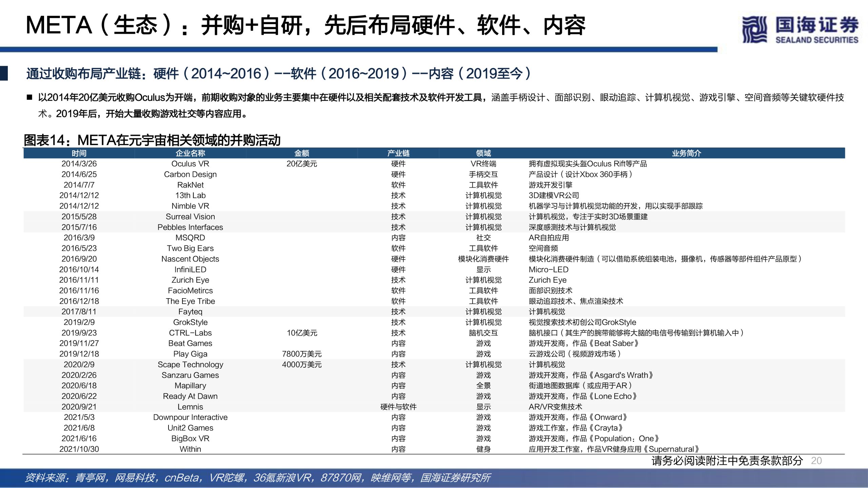Viewport: 868px width, 488px height.
Task: Select the Supernatural description text
Action: click(x=614, y=449)
